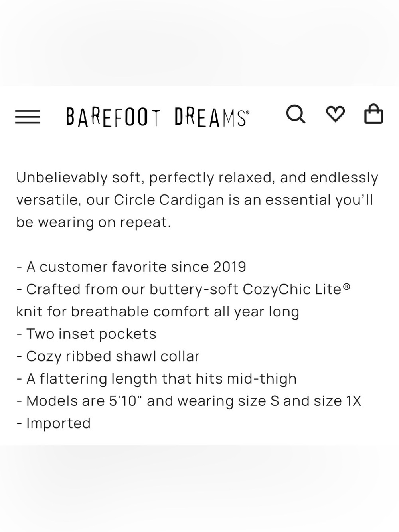Image resolution: width=399 pixels, height=532 pixels.
Task: Tap the blurred area above the header
Action: 199,43
